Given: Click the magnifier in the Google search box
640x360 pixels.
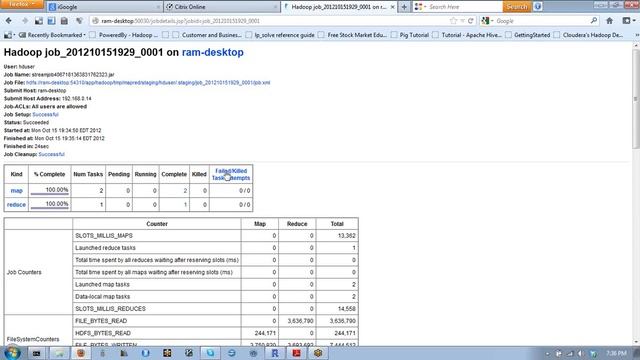Looking at the screenshot, I should [x=594, y=20].
